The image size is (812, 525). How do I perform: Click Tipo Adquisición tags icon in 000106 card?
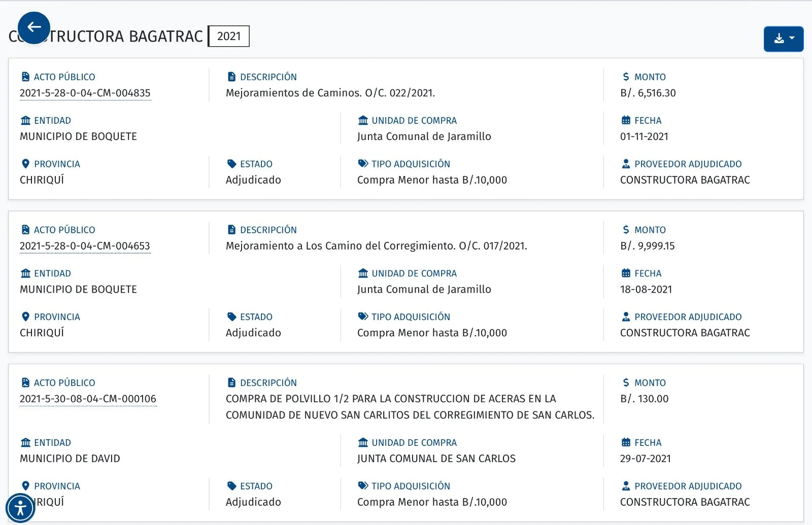(x=363, y=485)
